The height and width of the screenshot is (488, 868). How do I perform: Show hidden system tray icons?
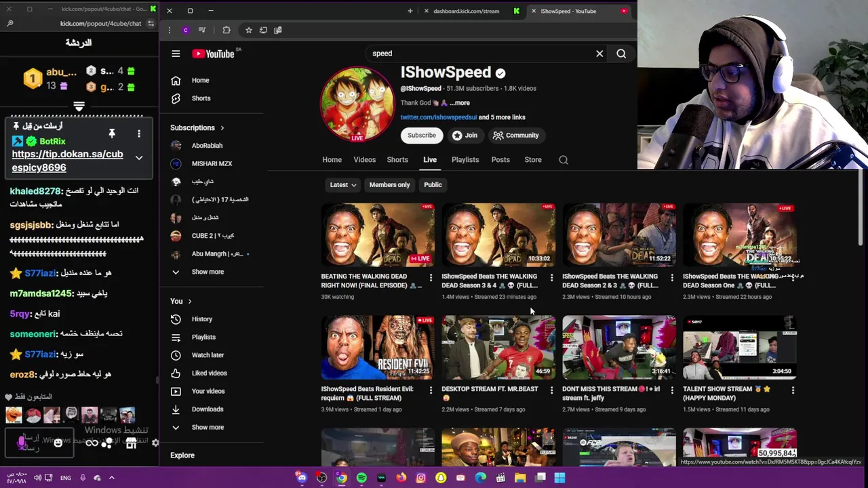tap(112, 478)
